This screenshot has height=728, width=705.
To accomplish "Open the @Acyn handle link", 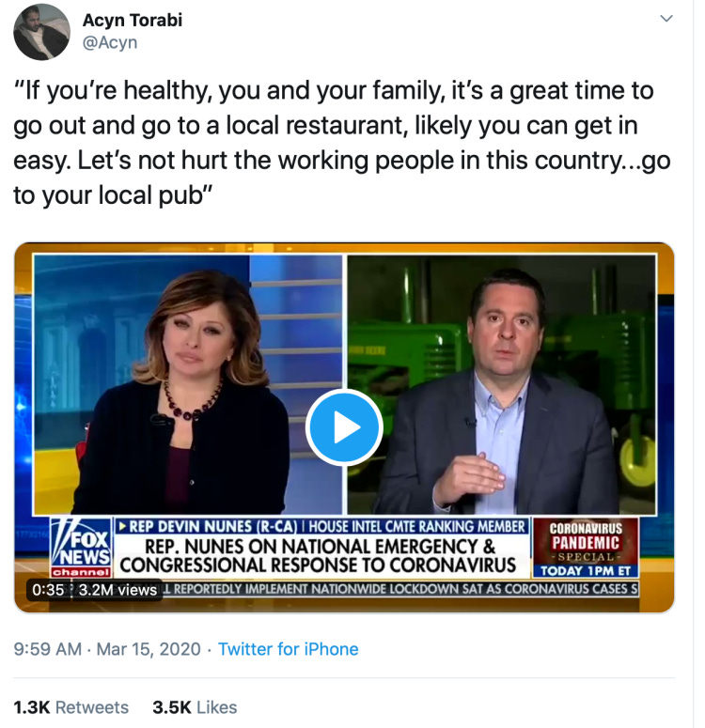I will coord(110,42).
